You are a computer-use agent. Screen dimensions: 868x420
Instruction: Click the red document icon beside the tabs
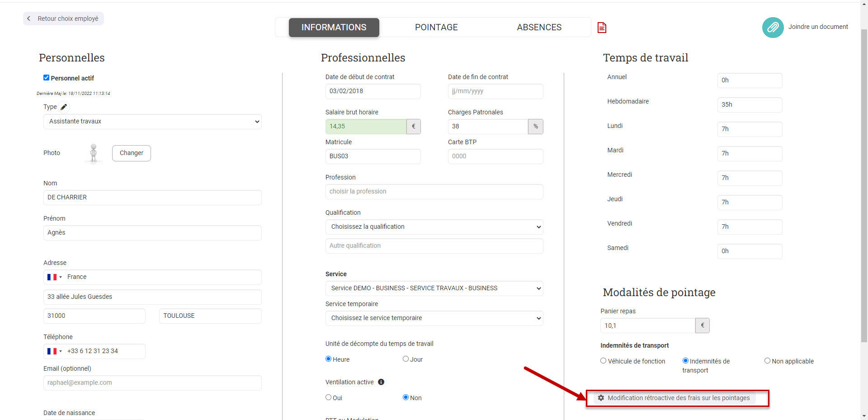602,28
